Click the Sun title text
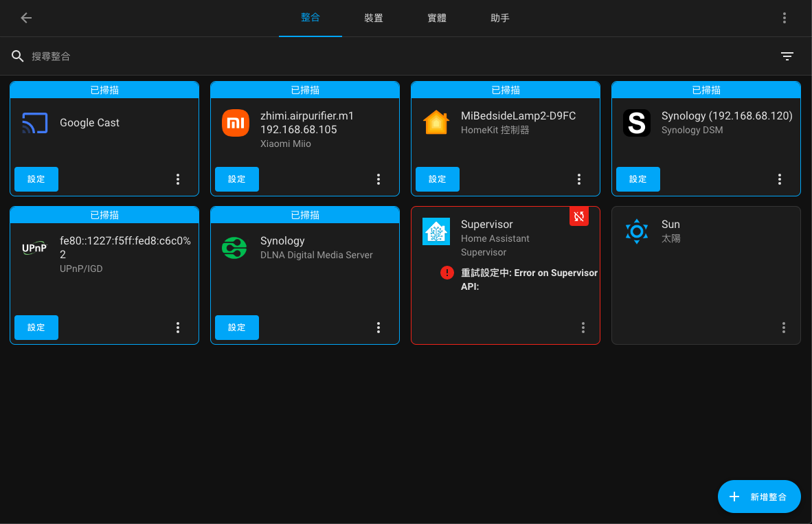812x524 pixels. coord(670,224)
